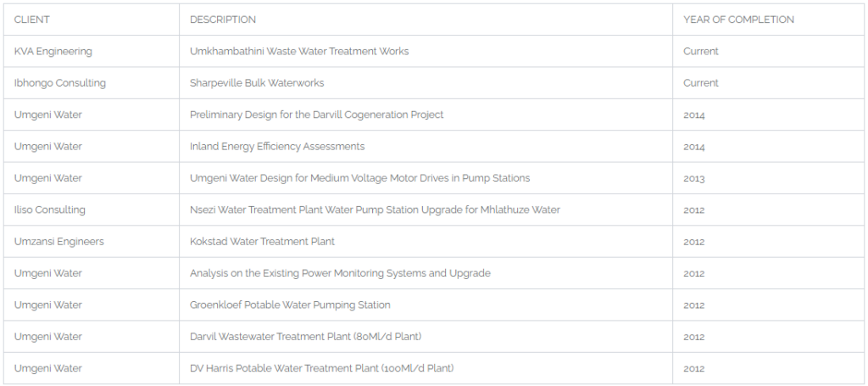Select Medium Voltage Motor Drives description

[x=359, y=178]
